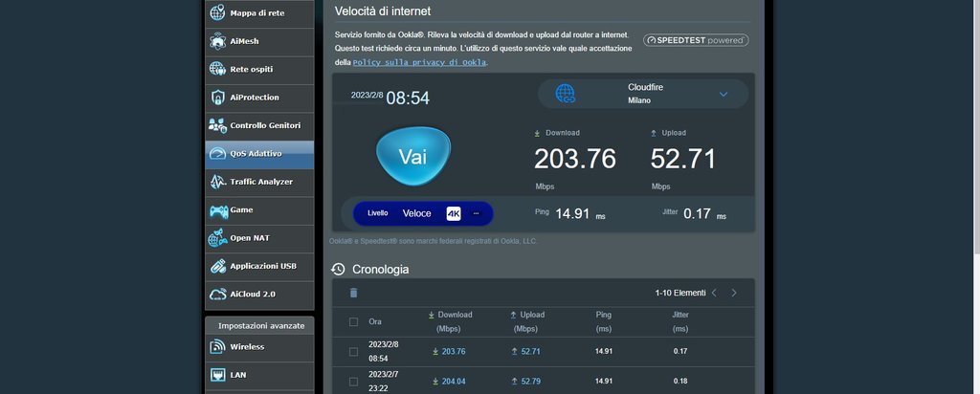Viewport: 980px width, 394px height.
Task: Click the three-dot more icon beside 4K
Action: 476,213
